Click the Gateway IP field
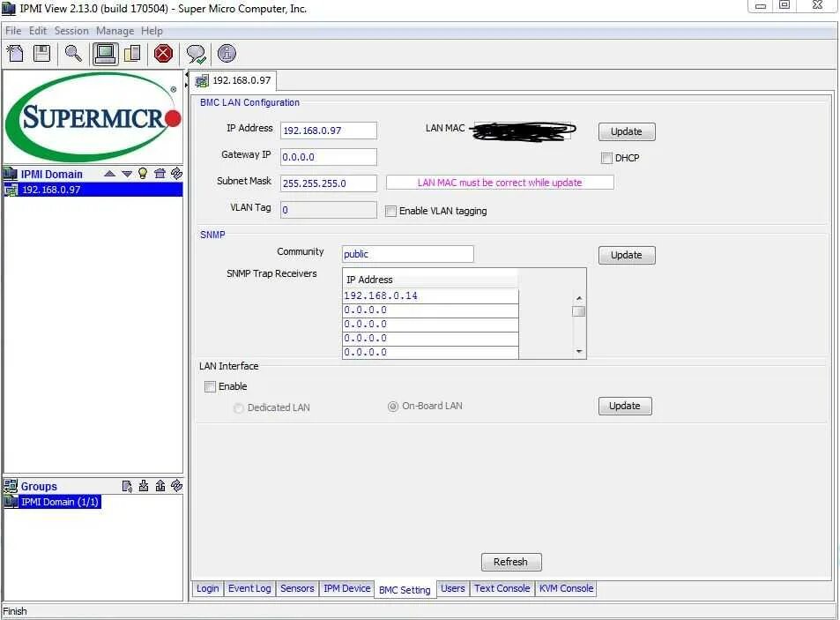Image resolution: width=840 pixels, height=620 pixels. coord(329,157)
